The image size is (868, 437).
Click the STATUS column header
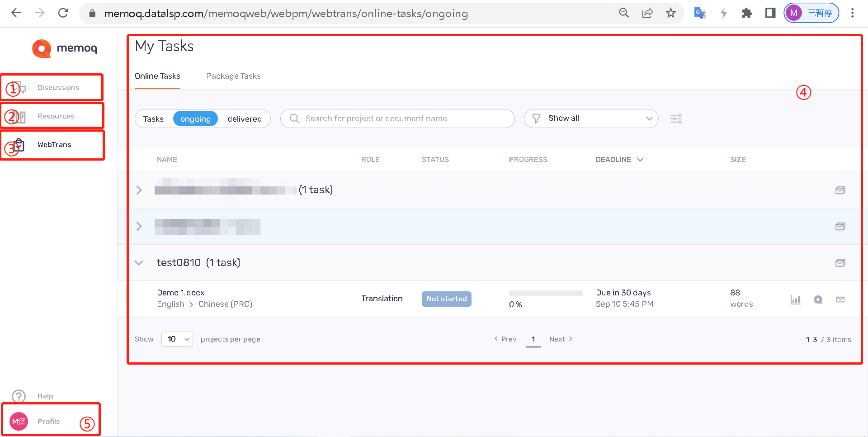point(435,159)
